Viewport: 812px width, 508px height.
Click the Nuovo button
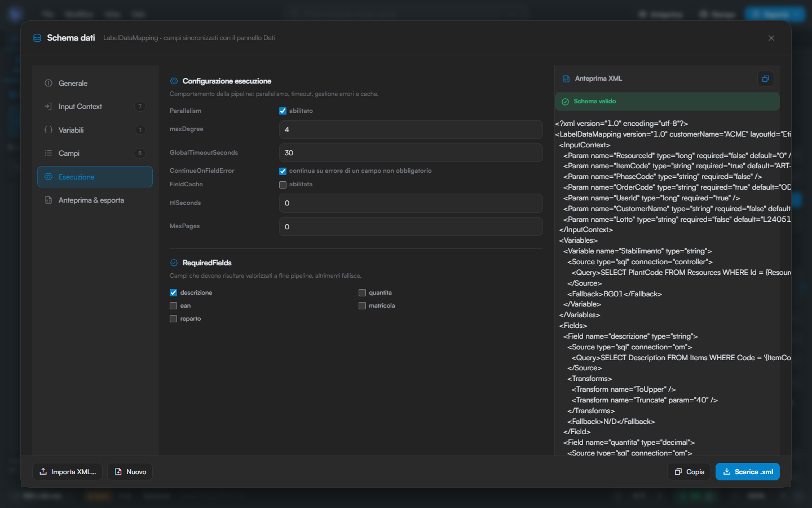click(x=130, y=472)
